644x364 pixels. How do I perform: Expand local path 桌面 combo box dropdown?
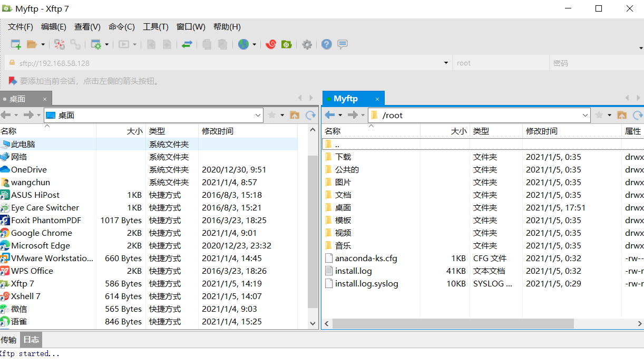coord(258,115)
